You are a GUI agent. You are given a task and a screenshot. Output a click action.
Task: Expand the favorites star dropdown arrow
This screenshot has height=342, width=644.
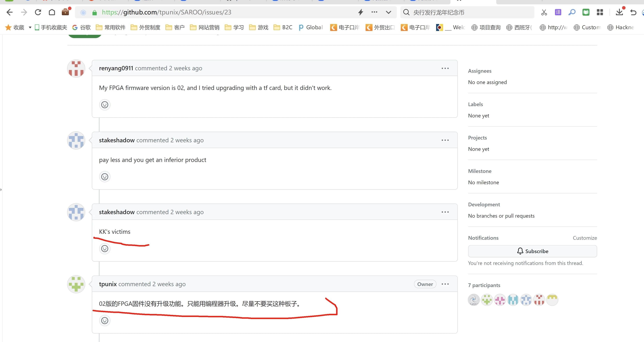click(30, 27)
